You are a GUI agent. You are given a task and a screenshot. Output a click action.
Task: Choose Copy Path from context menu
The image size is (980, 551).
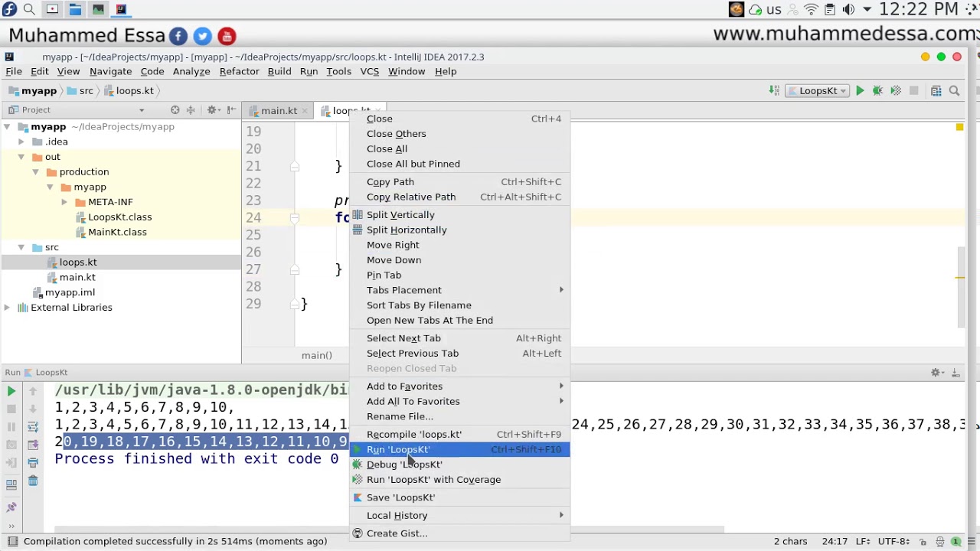459,182
